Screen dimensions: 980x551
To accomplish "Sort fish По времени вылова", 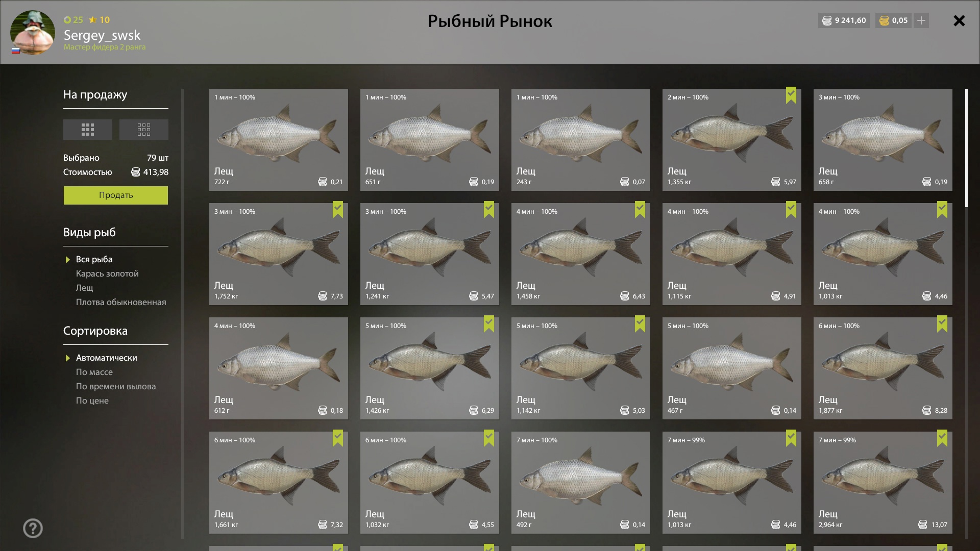I will click(x=116, y=386).
